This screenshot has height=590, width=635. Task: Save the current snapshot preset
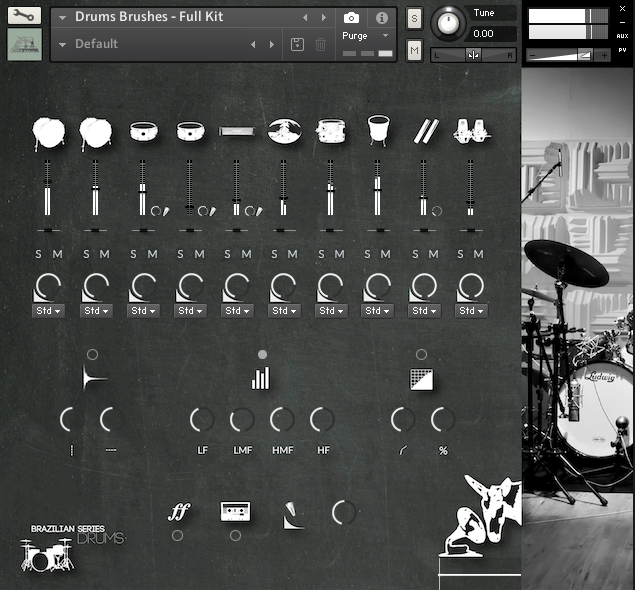point(297,44)
